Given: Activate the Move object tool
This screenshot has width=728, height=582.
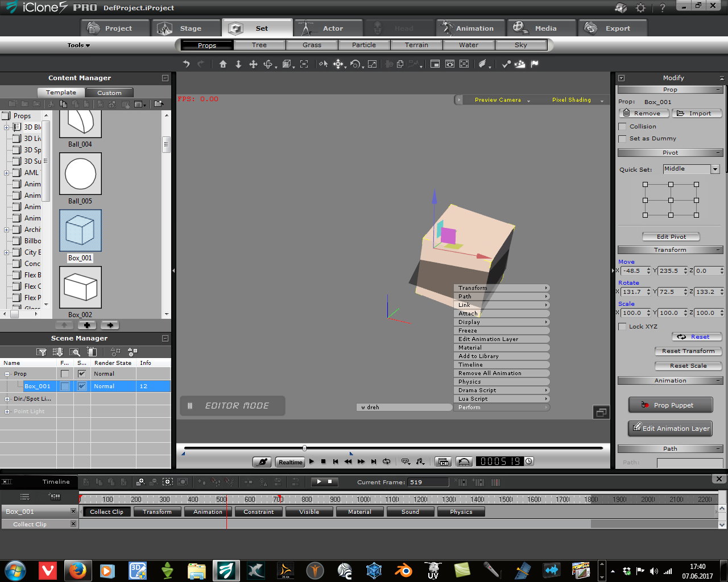Looking at the screenshot, I should (338, 64).
